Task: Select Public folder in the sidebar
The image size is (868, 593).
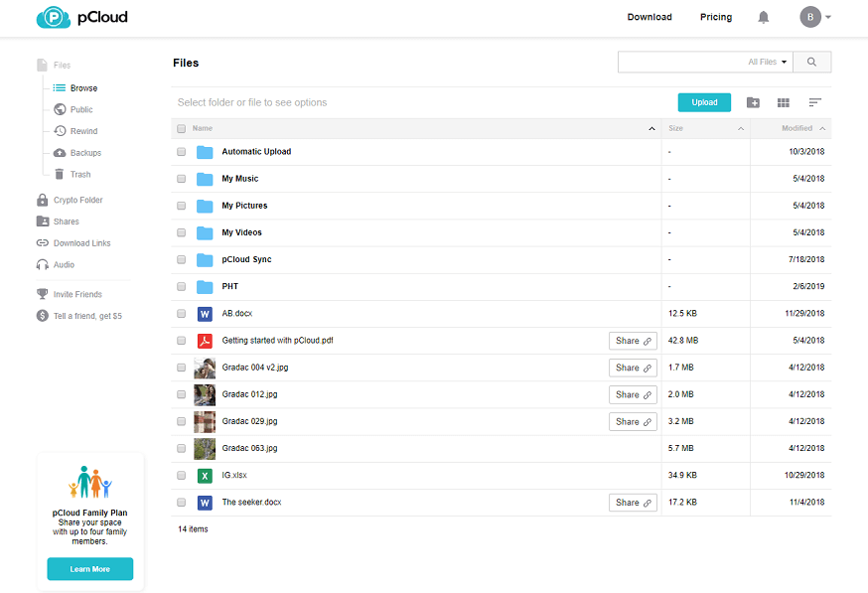Action: (x=81, y=109)
